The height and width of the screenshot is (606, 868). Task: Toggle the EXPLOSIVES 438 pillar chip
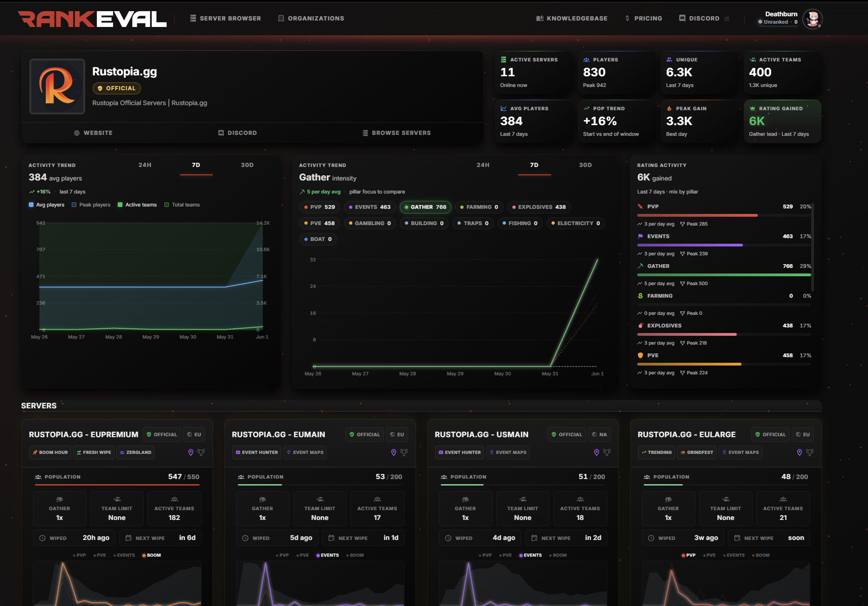pyautogui.click(x=539, y=207)
